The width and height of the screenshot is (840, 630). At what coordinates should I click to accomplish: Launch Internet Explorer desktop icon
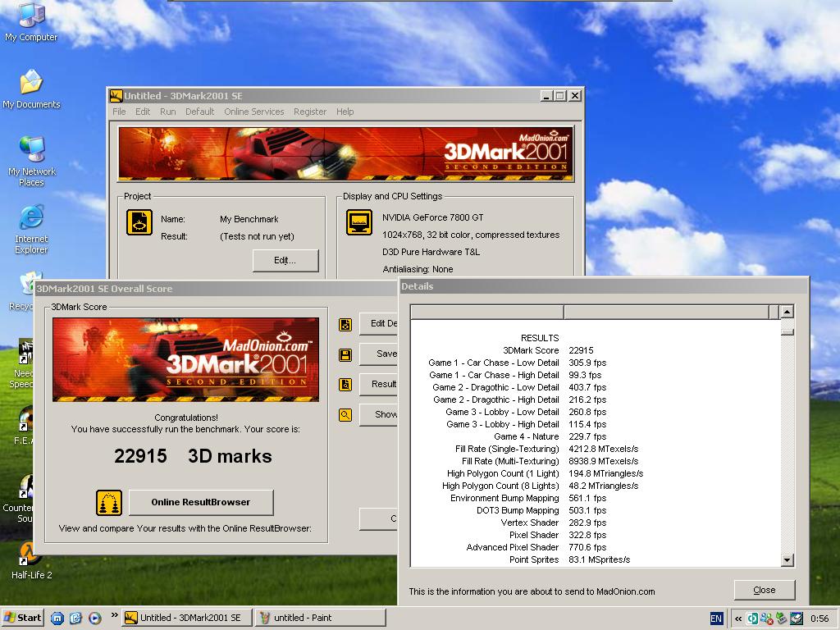pyautogui.click(x=31, y=229)
